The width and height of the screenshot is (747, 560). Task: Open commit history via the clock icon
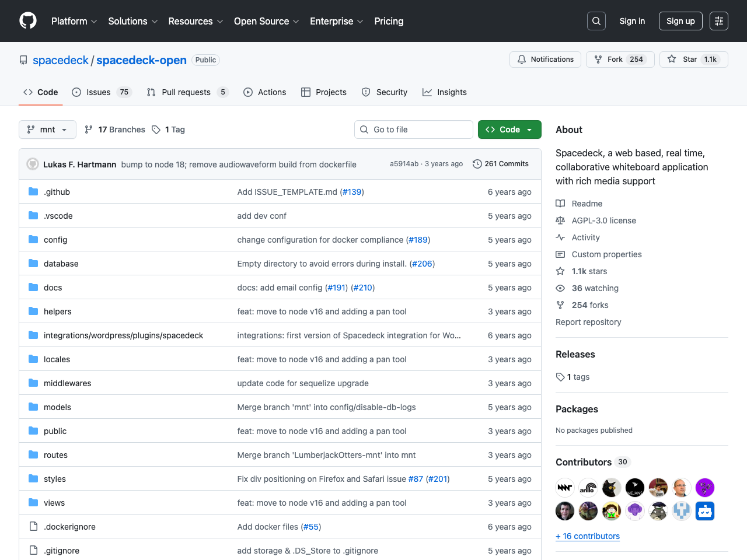coord(477,164)
